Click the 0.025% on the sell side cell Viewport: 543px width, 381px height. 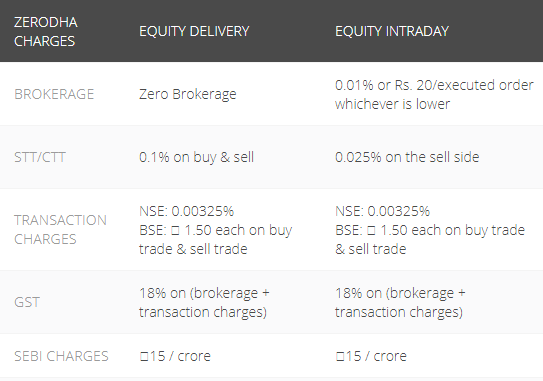tap(407, 157)
